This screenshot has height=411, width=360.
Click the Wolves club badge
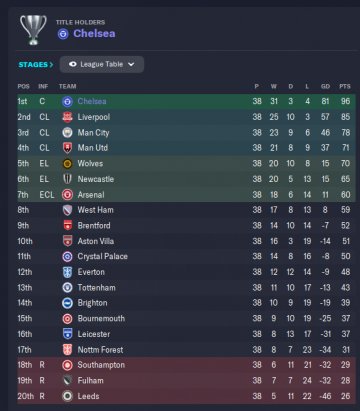tap(67, 164)
